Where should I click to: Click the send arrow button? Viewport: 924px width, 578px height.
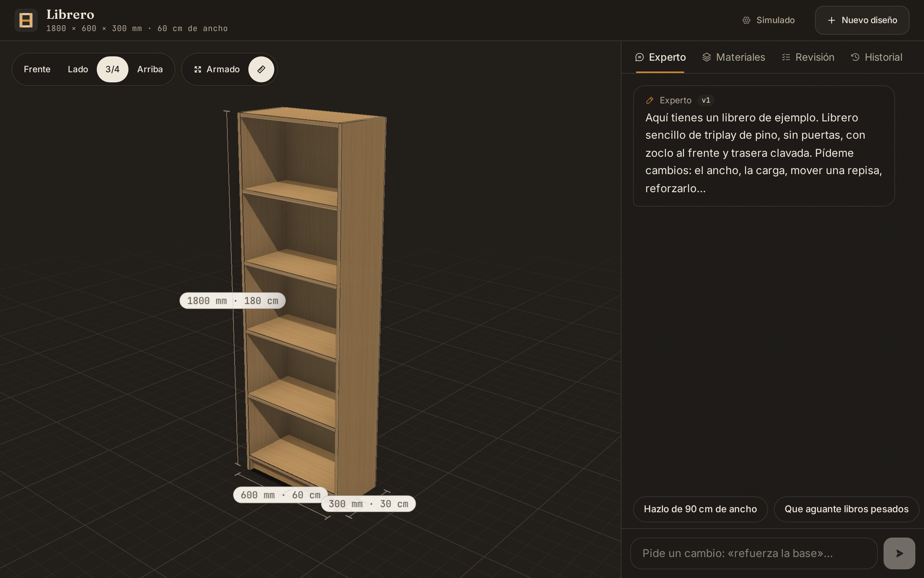[x=899, y=553]
